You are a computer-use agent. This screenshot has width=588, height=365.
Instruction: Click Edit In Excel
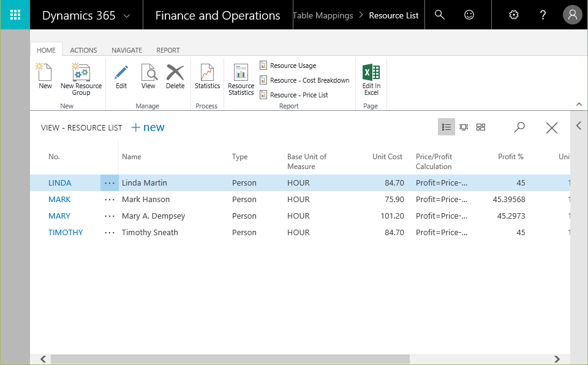click(x=371, y=79)
